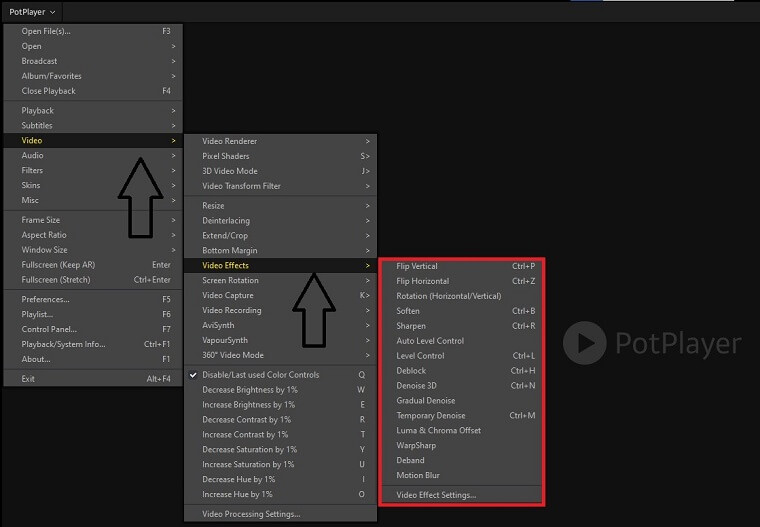Screen dimensions: 760x527
Task: Open the Video Recording submenu
Action: click(x=280, y=310)
